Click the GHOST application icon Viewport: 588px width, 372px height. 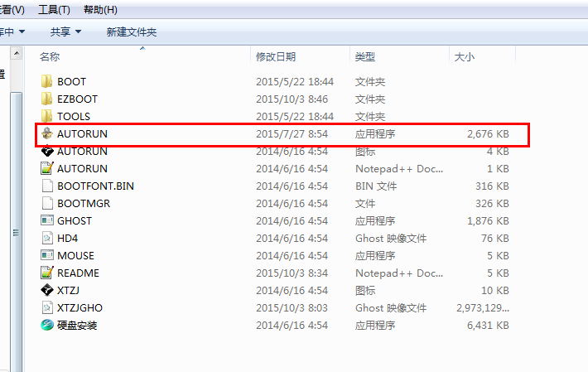(47, 220)
